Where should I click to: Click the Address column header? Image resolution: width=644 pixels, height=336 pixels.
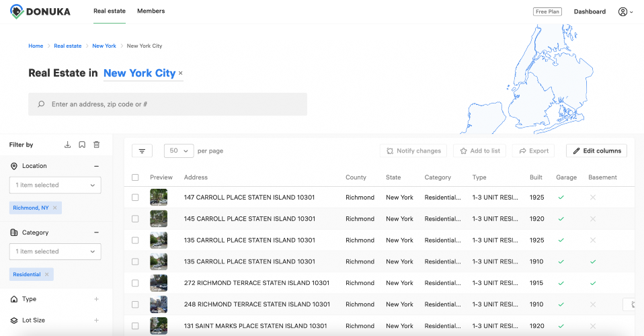(196, 177)
